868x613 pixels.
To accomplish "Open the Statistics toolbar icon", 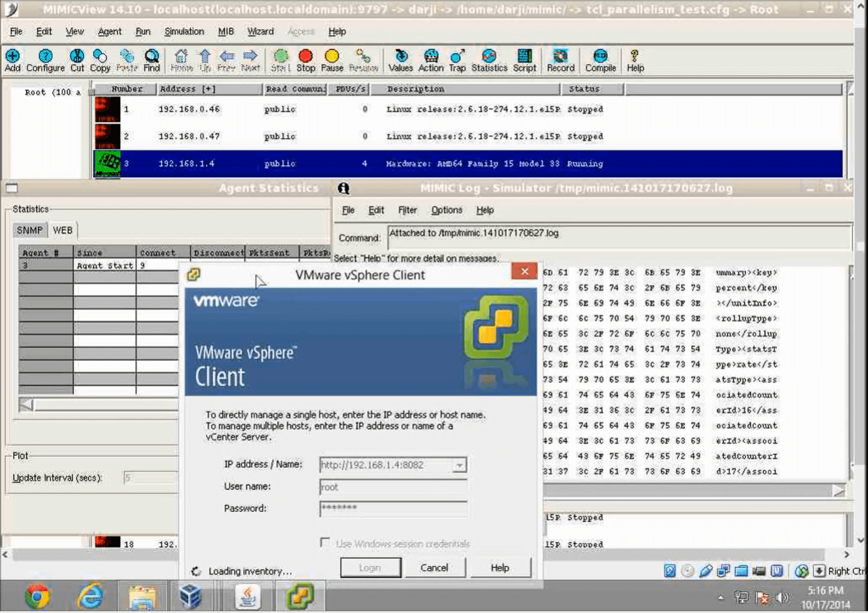I will 489,60.
